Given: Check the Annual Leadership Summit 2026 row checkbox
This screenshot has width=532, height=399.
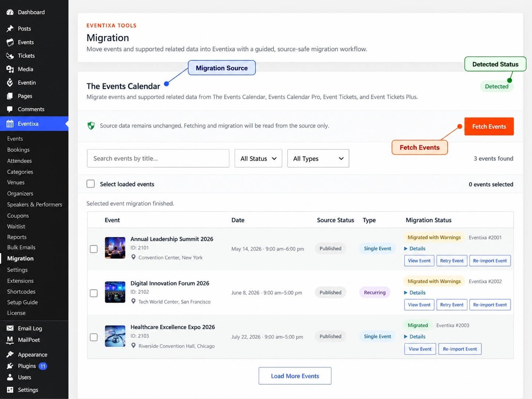Looking at the screenshot, I should (94, 249).
